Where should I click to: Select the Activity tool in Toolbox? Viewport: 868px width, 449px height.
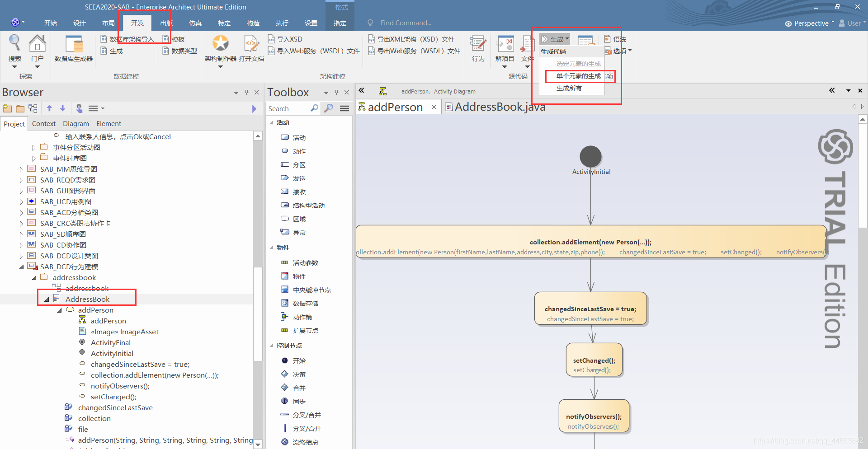click(x=293, y=138)
